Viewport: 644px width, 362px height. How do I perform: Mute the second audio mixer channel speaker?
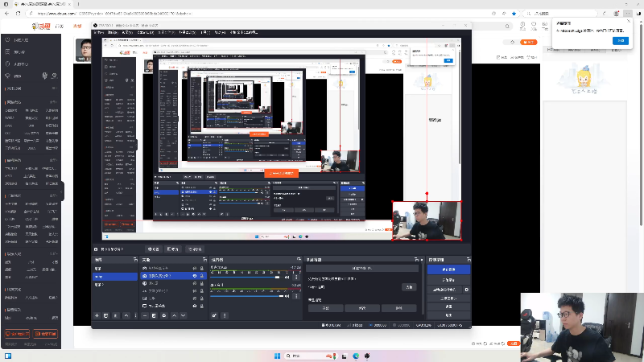[x=287, y=296]
